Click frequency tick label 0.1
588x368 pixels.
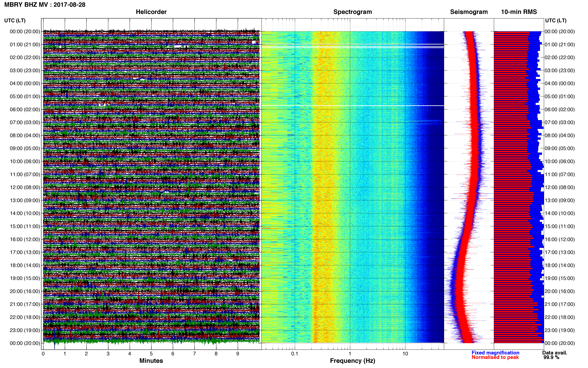pyautogui.click(x=295, y=354)
